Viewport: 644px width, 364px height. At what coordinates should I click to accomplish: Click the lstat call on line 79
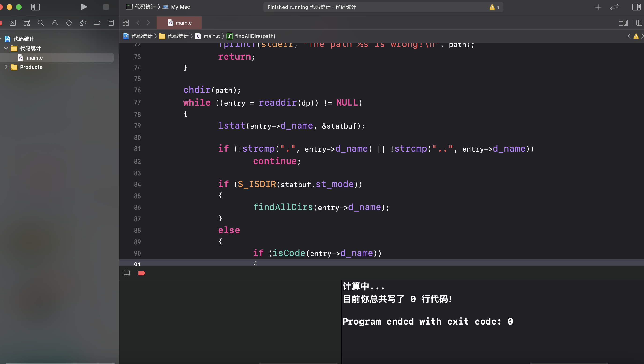pos(232,125)
